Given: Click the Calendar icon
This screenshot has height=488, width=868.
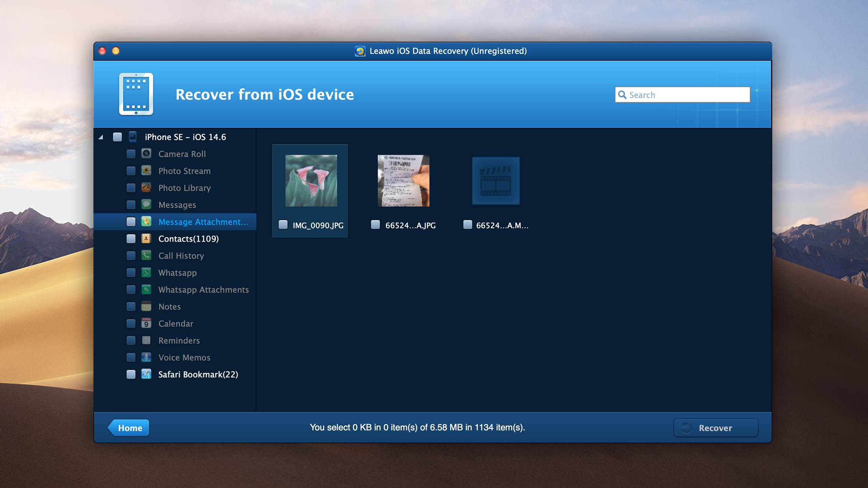Looking at the screenshot, I should click(x=146, y=323).
